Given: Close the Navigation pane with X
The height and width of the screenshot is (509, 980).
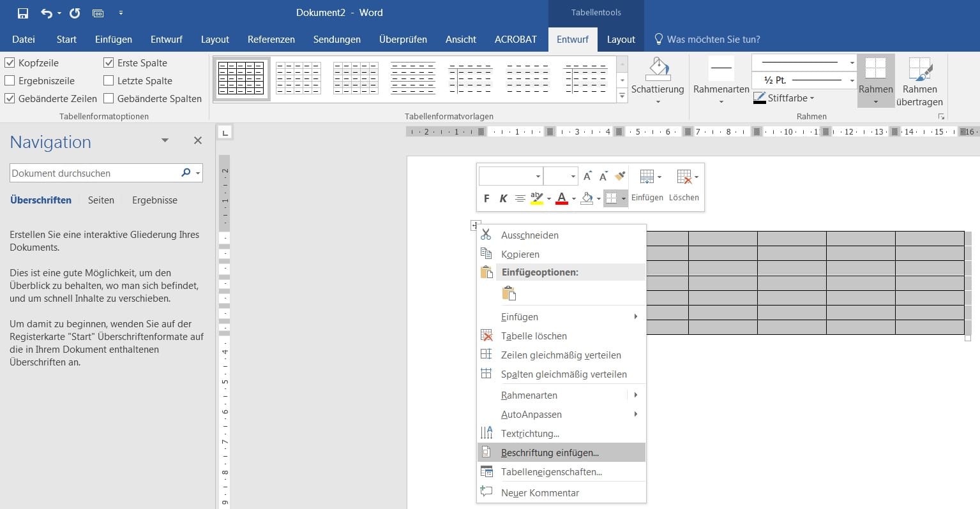Looking at the screenshot, I should (198, 140).
